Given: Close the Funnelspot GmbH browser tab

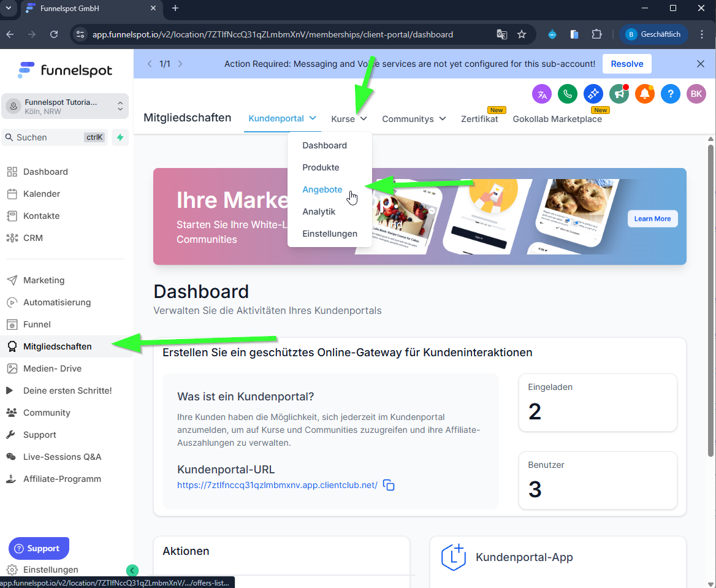Looking at the screenshot, I should (153, 8).
